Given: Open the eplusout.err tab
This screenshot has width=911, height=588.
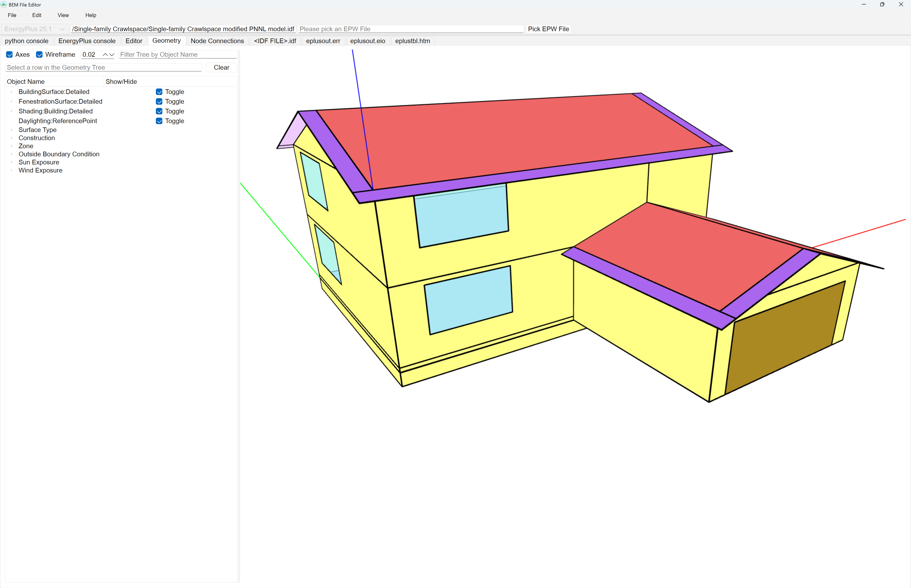Looking at the screenshot, I should click(323, 41).
